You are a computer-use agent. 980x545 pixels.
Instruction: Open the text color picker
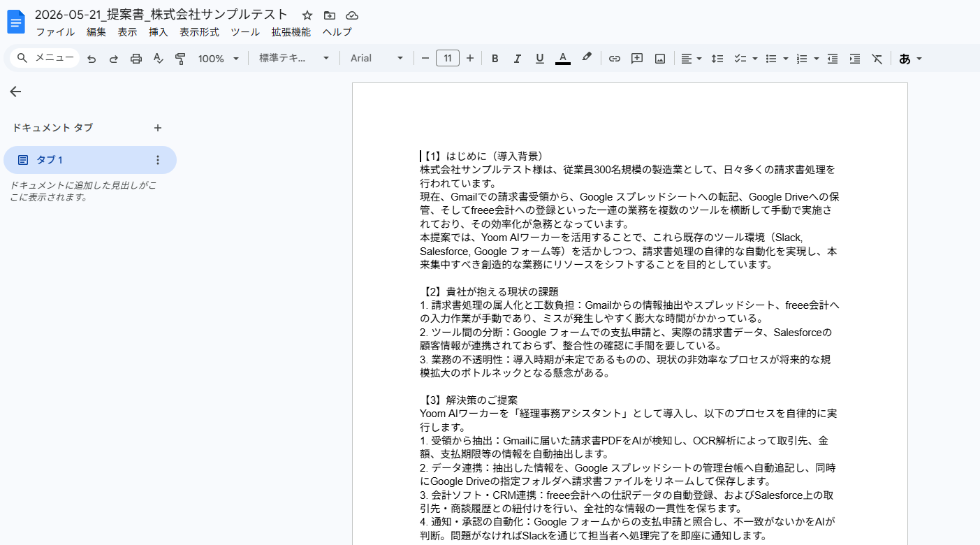(563, 59)
